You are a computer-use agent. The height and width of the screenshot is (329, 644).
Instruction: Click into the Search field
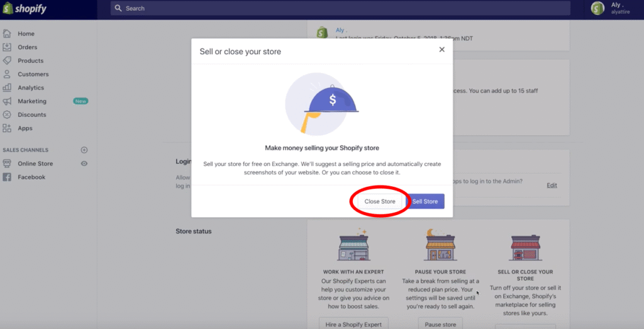(340, 8)
